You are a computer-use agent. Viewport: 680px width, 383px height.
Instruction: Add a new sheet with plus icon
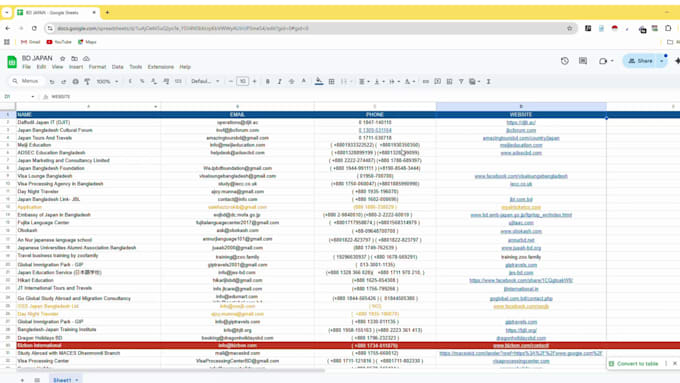22,380
